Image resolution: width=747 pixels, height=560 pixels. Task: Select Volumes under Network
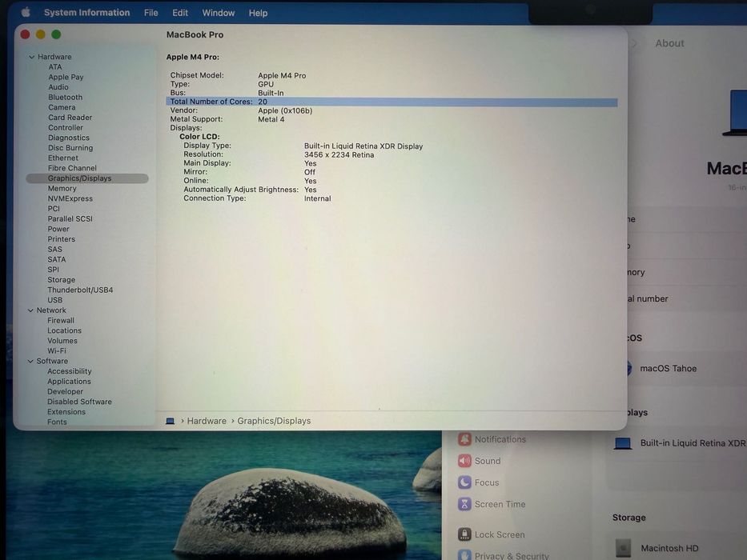point(62,341)
